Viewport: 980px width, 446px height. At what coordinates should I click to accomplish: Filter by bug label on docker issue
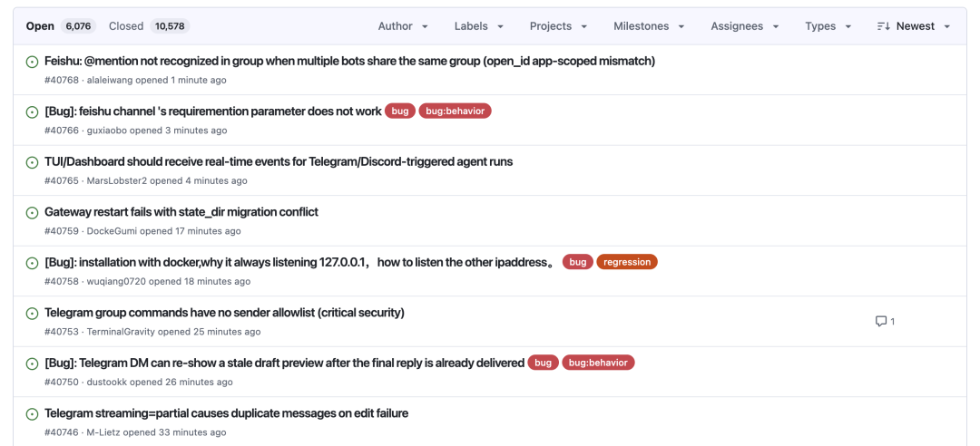577,262
